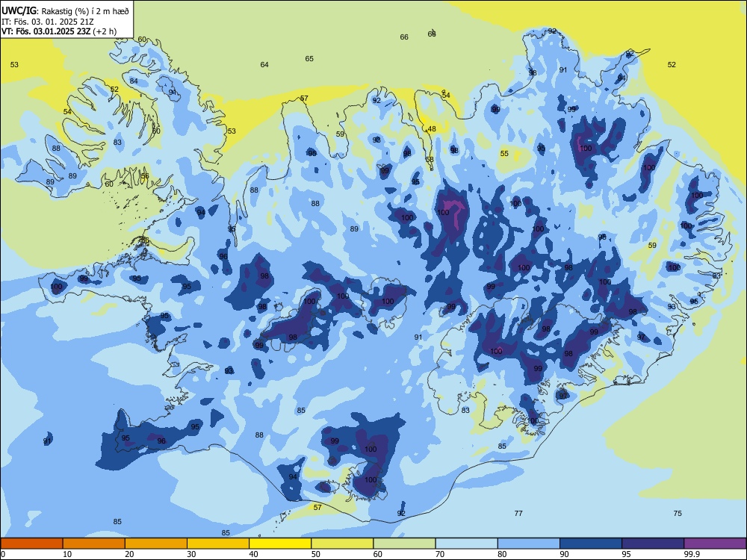Pick the 20–30 amber legend swatch
The width and height of the screenshot is (747, 560).
(156, 544)
